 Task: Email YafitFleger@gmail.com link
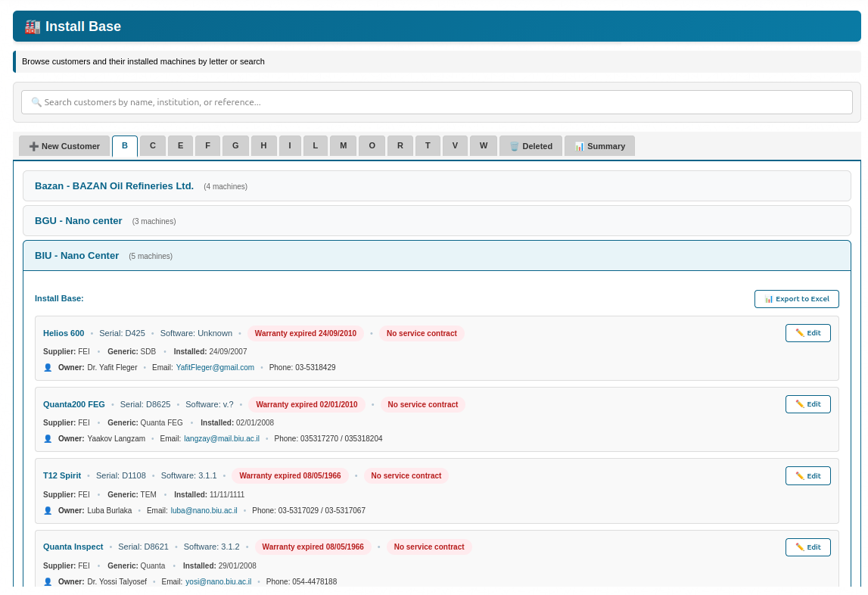coord(215,368)
